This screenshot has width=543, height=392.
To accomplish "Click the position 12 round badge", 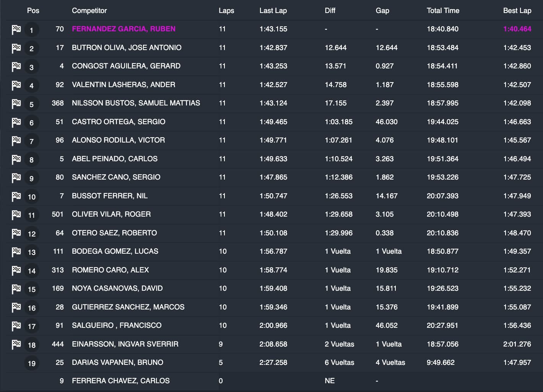I will click(x=31, y=233).
